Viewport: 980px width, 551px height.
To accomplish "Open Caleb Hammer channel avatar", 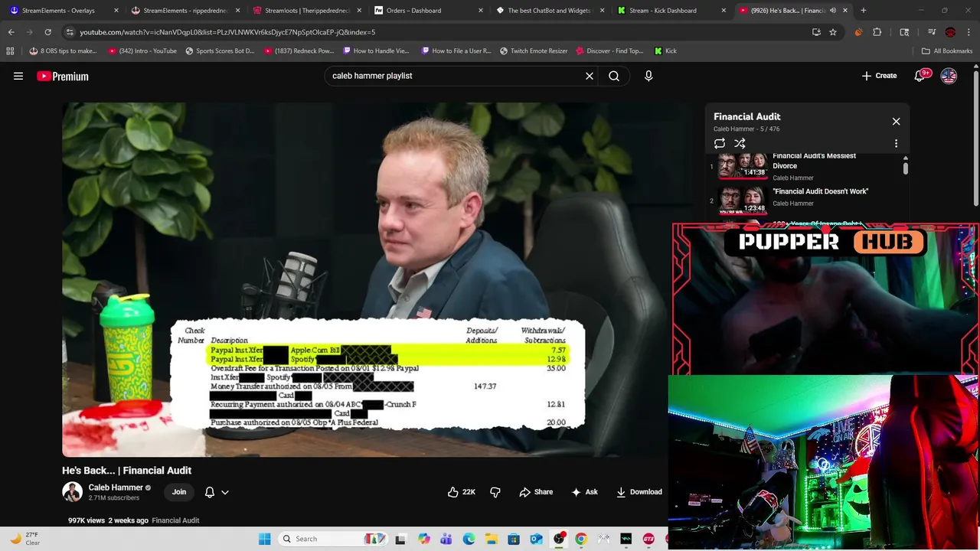I will 72,492.
